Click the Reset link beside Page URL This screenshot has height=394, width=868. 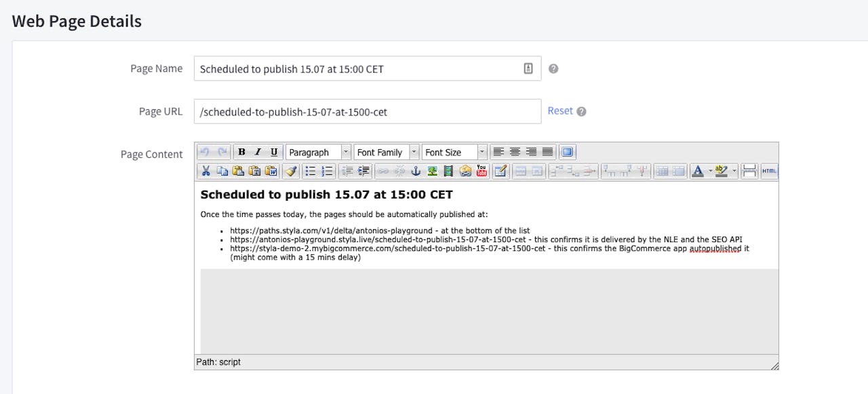[x=560, y=111]
